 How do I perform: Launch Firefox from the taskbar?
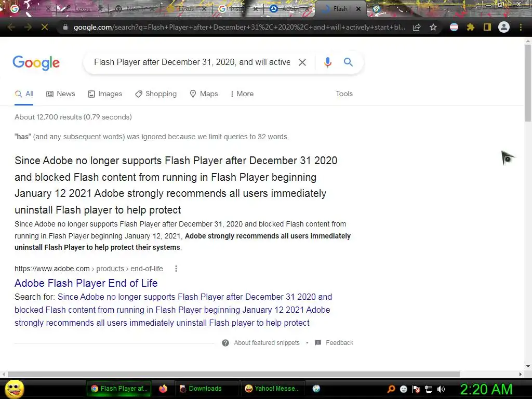[163, 389]
